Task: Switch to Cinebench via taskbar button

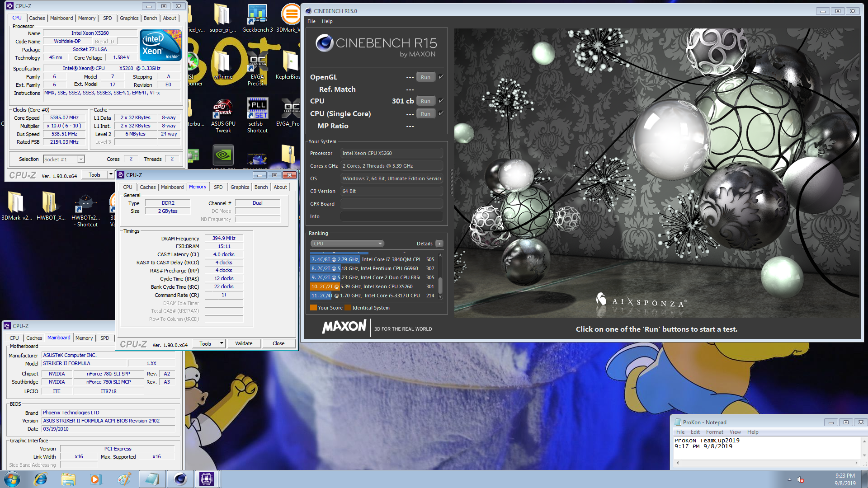Action: point(180,479)
